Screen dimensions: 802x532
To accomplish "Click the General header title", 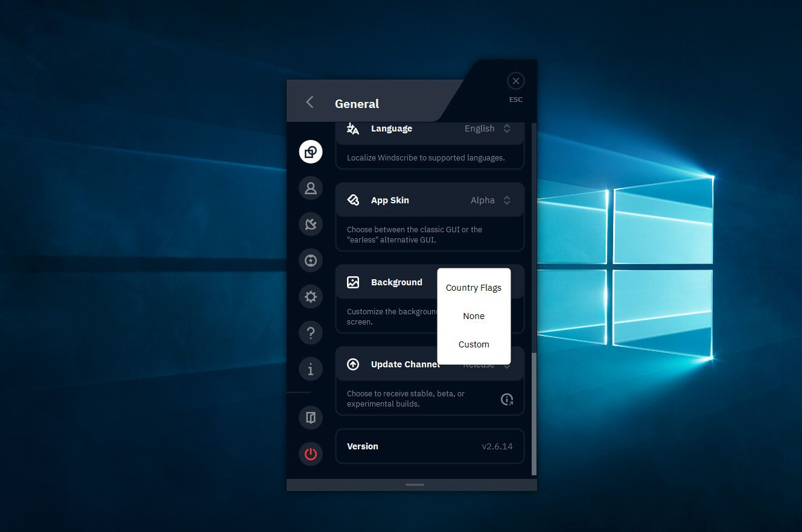I will (357, 104).
